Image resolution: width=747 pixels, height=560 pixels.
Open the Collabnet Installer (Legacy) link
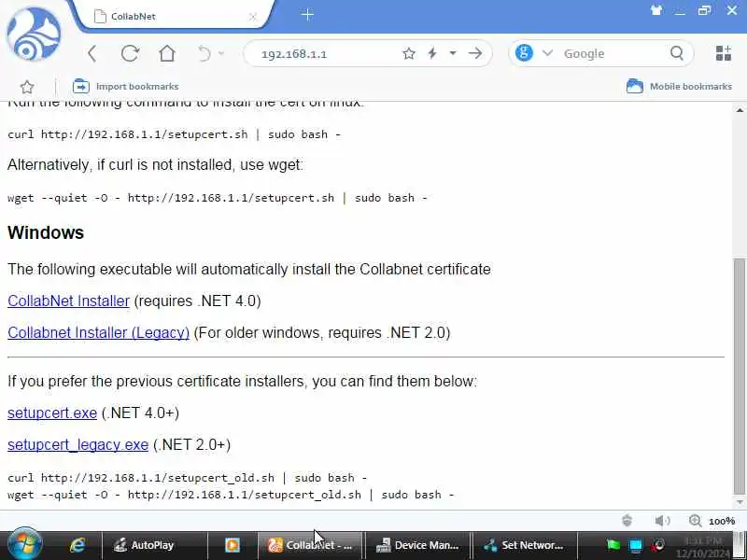point(99,332)
